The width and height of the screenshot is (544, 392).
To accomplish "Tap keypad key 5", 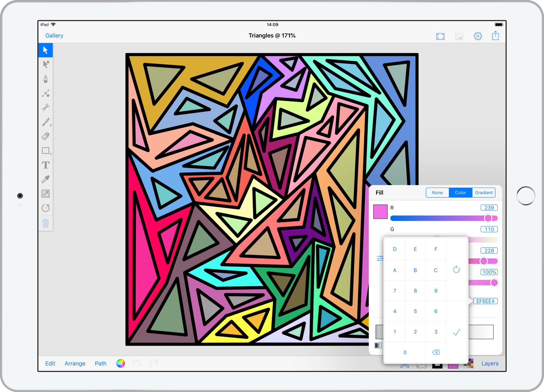I will pos(415,311).
